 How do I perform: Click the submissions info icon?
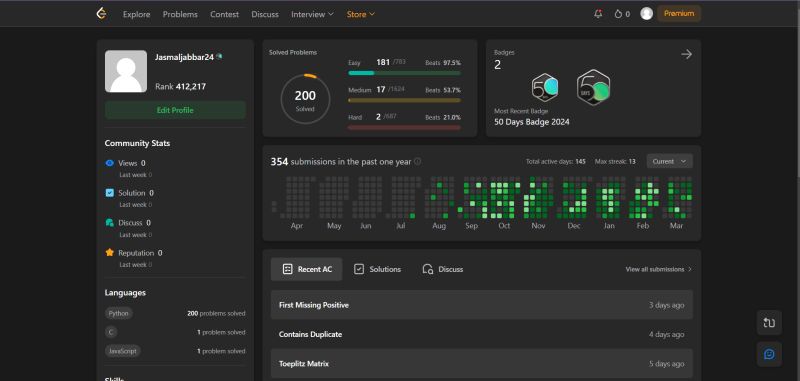click(417, 162)
